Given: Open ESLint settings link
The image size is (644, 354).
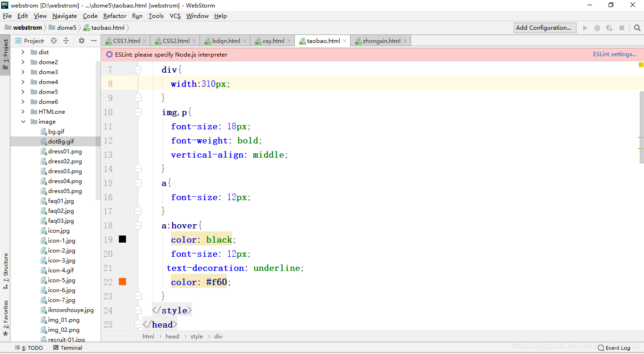Looking at the screenshot, I should coord(615,54).
